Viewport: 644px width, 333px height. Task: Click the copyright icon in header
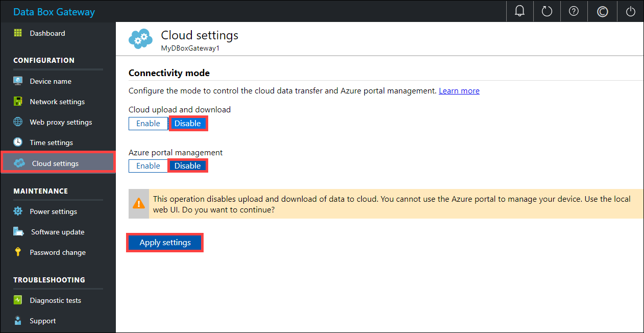pyautogui.click(x=602, y=11)
